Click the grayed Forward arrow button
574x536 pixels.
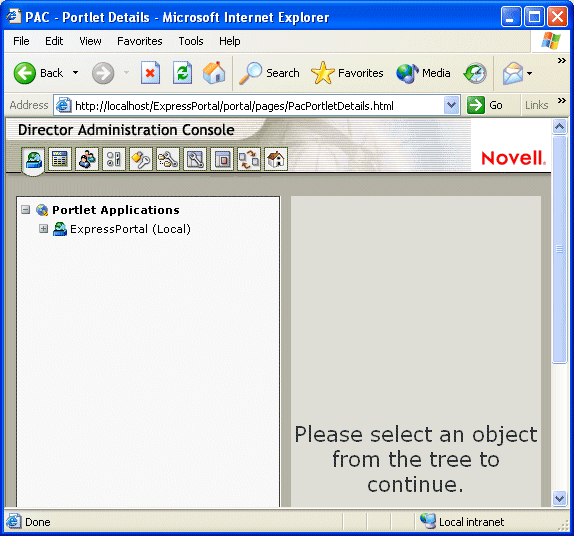pyautogui.click(x=103, y=73)
